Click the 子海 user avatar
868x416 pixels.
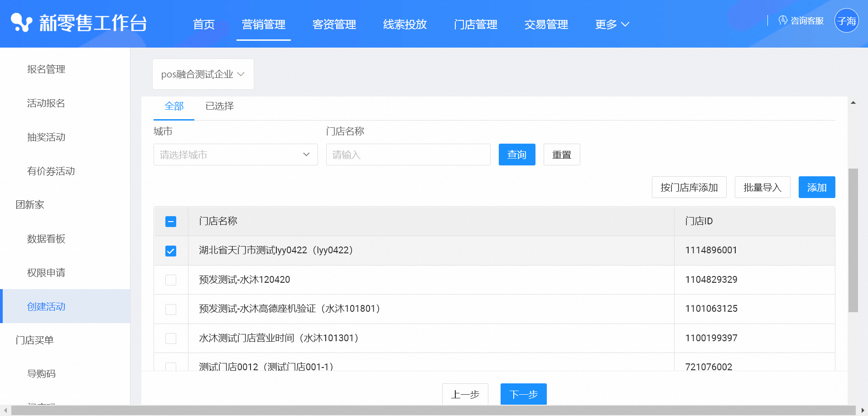pos(846,21)
